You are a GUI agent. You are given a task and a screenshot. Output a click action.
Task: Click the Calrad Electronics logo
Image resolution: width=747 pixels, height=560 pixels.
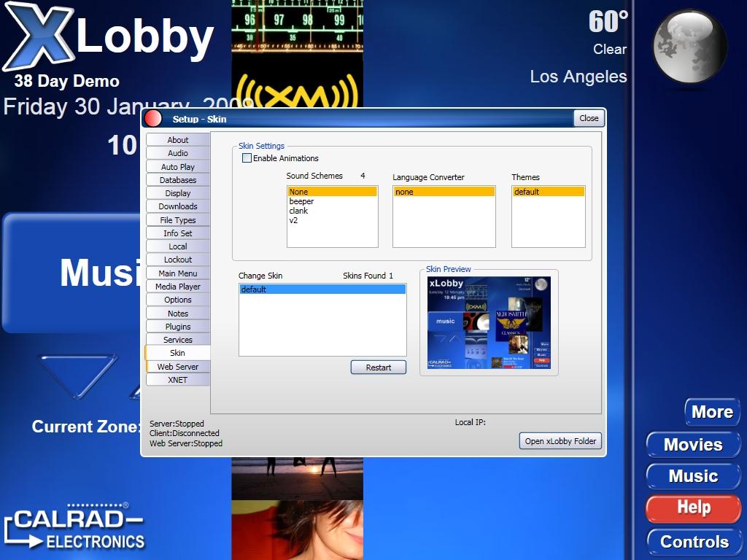click(x=74, y=526)
